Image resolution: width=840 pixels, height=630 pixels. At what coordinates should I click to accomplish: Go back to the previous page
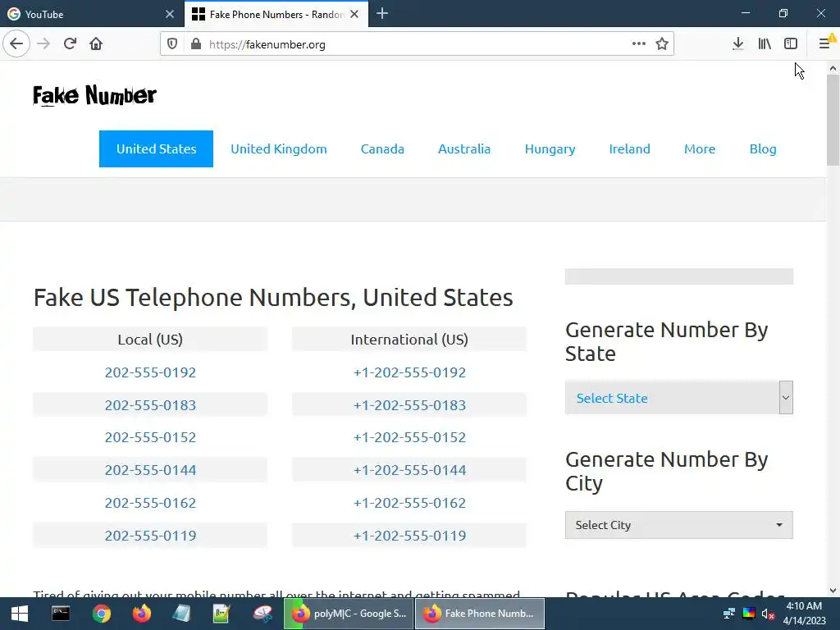click(x=16, y=43)
